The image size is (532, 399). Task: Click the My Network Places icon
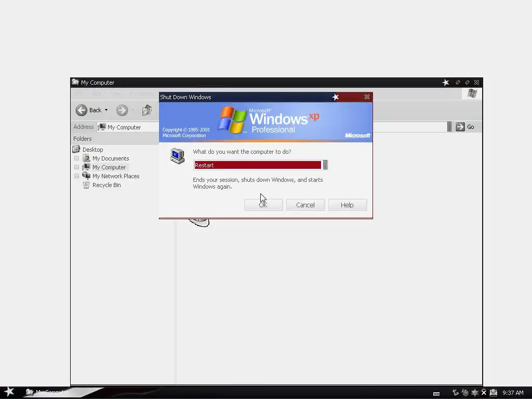tap(86, 176)
